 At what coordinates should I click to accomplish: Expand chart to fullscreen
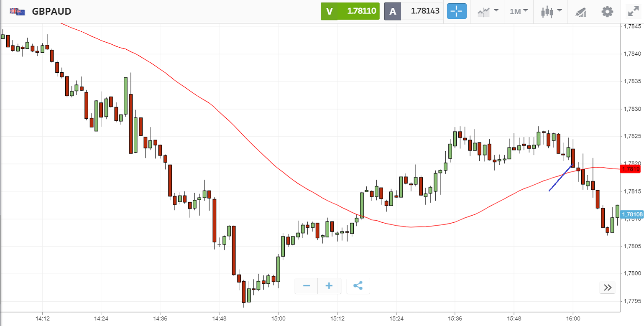(633, 11)
